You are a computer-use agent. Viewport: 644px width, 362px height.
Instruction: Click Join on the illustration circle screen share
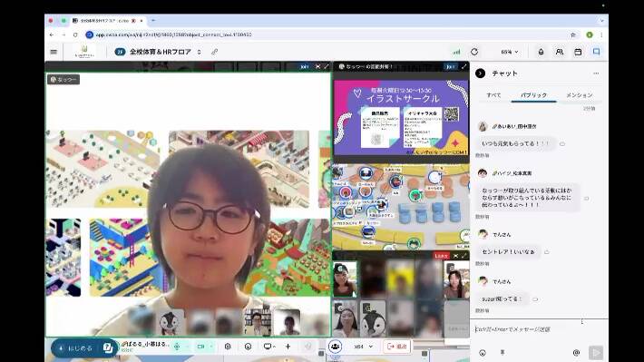(451, 66)
